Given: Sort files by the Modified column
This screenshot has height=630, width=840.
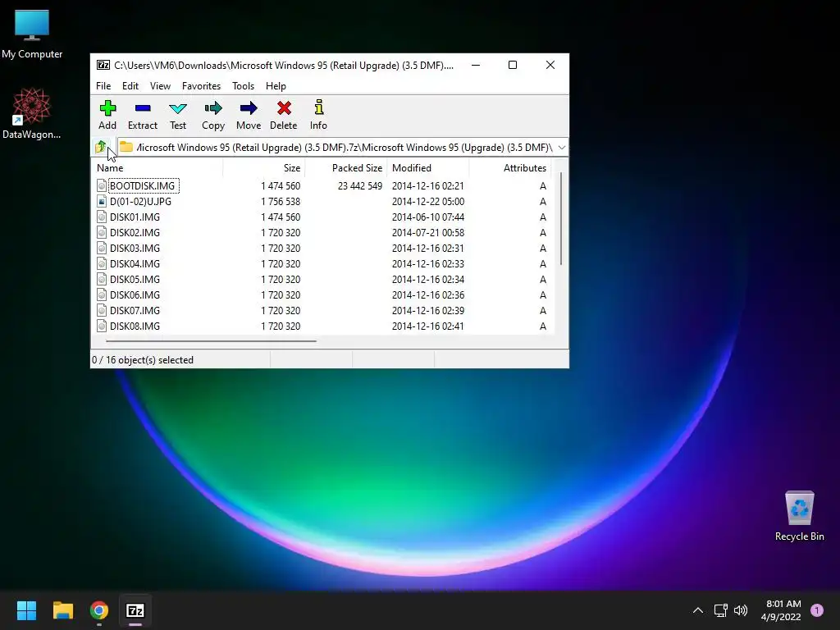Looking at the screenshot, I should [x=427, y=167].
